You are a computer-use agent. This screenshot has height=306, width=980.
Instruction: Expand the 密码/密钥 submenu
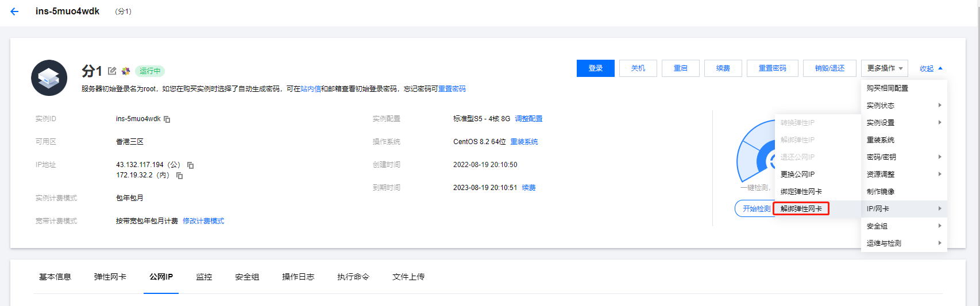pos(904,157)
